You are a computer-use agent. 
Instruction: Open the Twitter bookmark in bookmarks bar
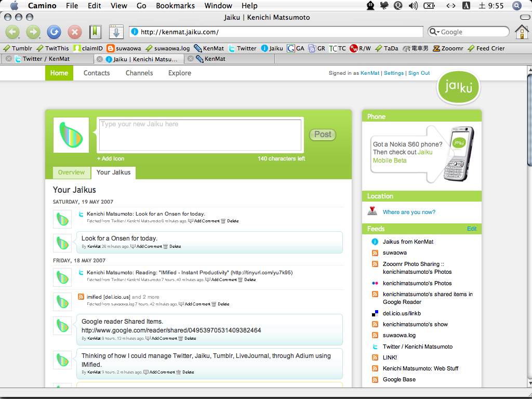tap(242, 48)
